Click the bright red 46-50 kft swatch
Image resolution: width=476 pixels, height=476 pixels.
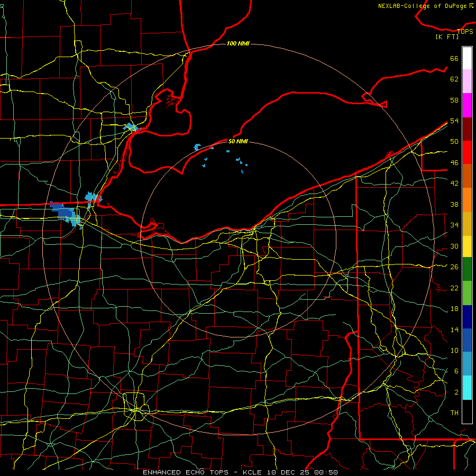pyautogui.click(x=467, y=152)
